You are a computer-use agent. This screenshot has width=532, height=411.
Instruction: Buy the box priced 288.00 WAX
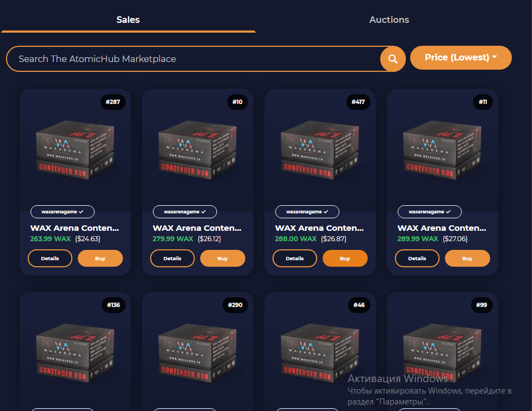coord(345,259)
